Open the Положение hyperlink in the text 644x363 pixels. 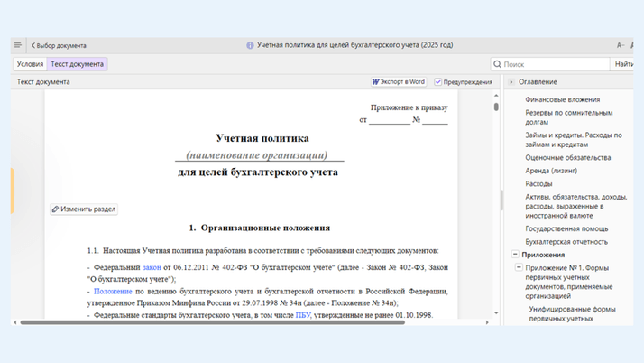click(x=113, y=292)
